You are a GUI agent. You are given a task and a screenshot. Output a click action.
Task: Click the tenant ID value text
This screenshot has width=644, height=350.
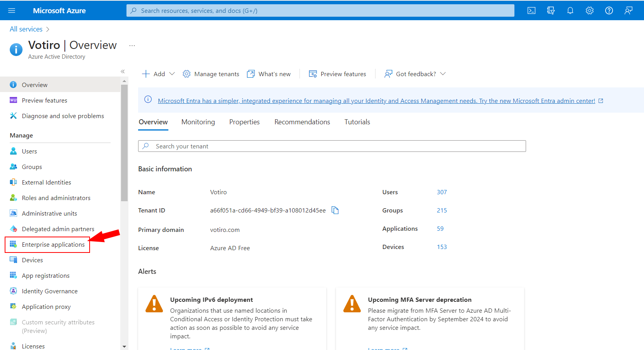pyautogui.click(x=268, y=210)
